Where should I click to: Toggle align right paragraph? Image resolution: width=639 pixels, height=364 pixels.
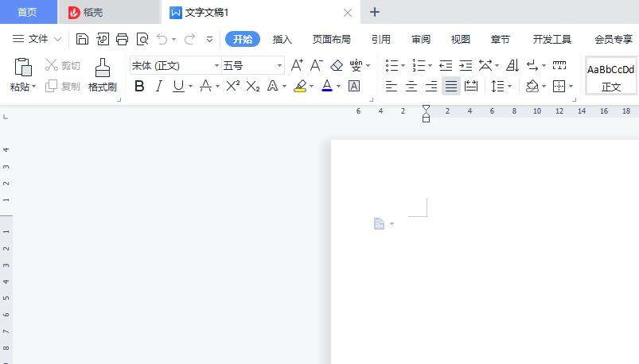click(x=431, y=86)
